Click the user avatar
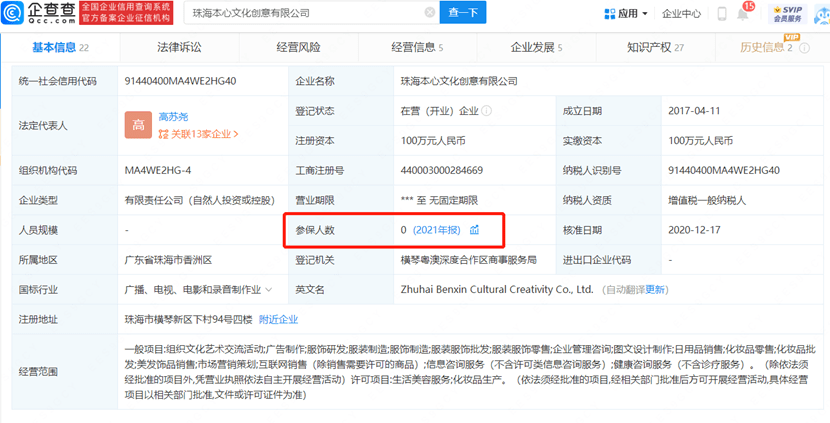 tap(821, 15)
